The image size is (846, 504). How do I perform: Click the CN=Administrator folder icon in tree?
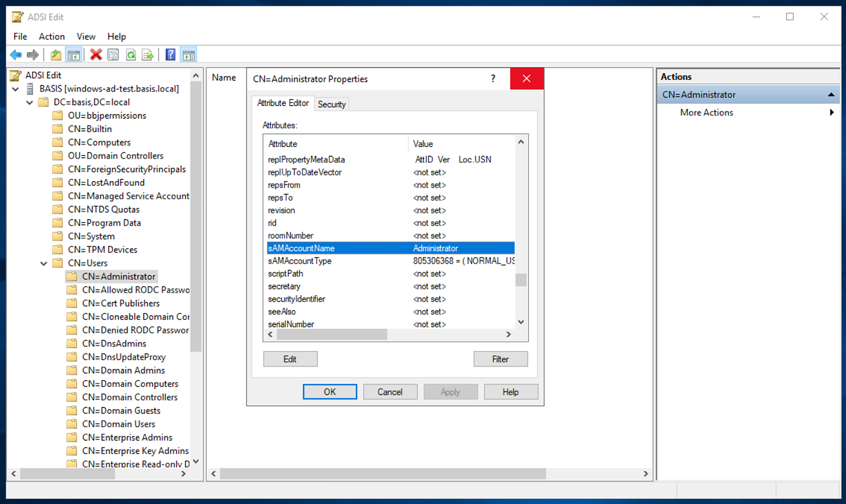coord(71,276)
